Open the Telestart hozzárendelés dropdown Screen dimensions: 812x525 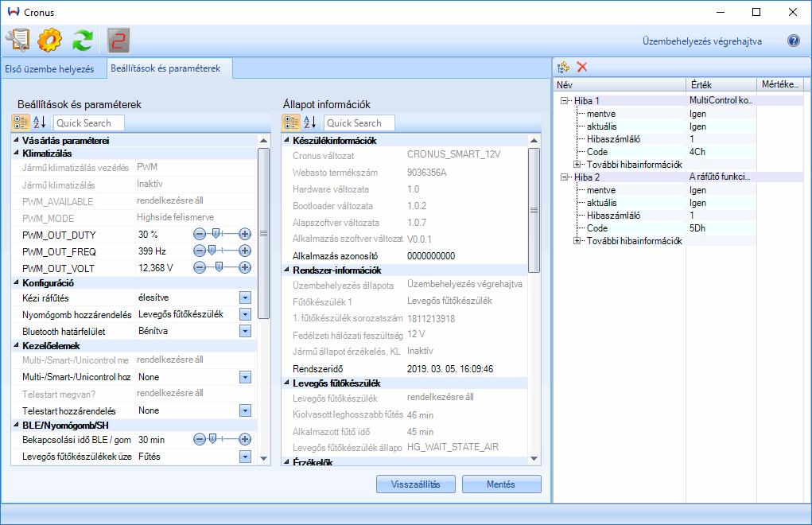tap(246, 410)
